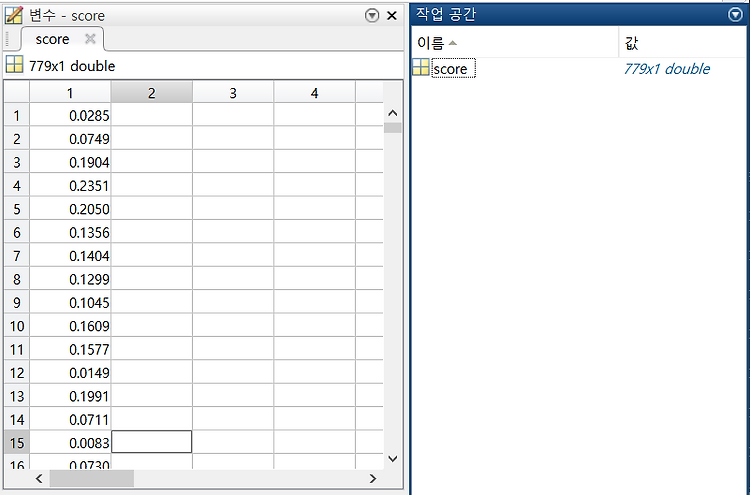Click the 변수 - score panel title
Viewport: 750px width, 495px height.
[x=67, y=16]
